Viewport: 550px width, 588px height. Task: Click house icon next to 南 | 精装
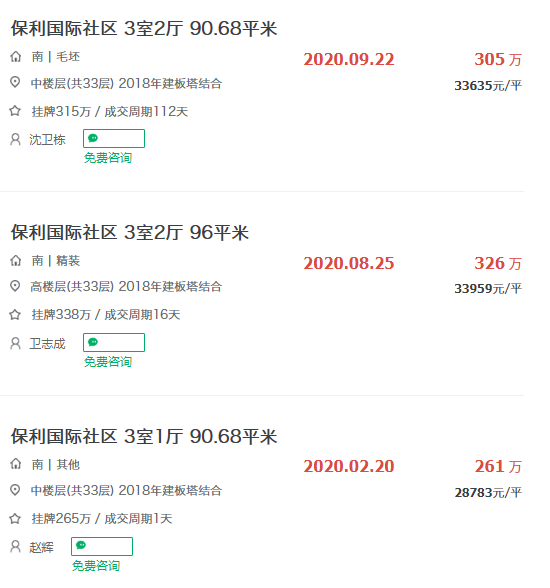click(x=15, y=261)
